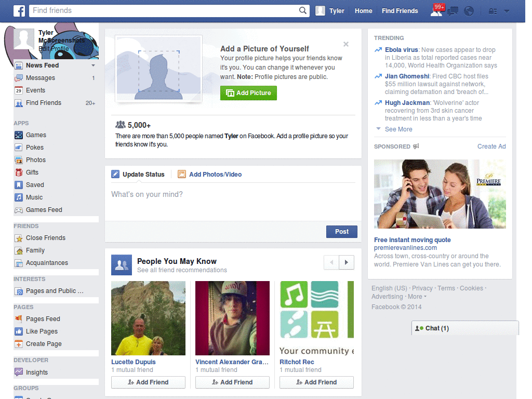Screen dimensions: 532x399
Task: Open the account dropdown arrow in top bar
Action: point(507,11)
